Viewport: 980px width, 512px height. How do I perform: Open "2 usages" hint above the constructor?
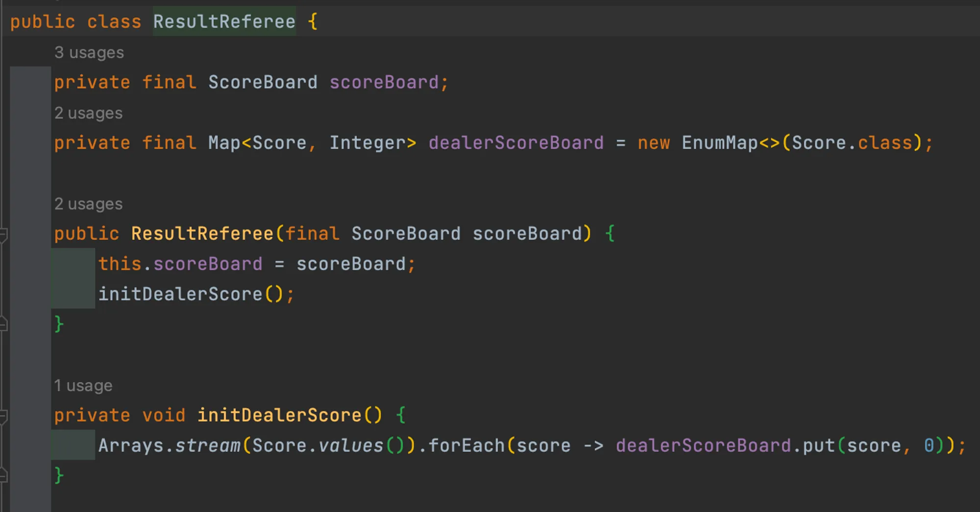pyautogui.click(x=88, y=204)
